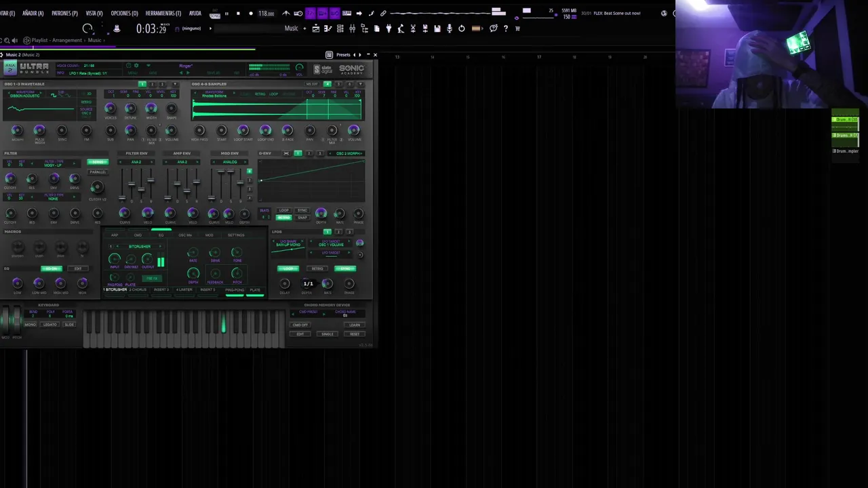Toggle the G-ENV RETRIG button
868x488 pixels.
coord(283,218)
